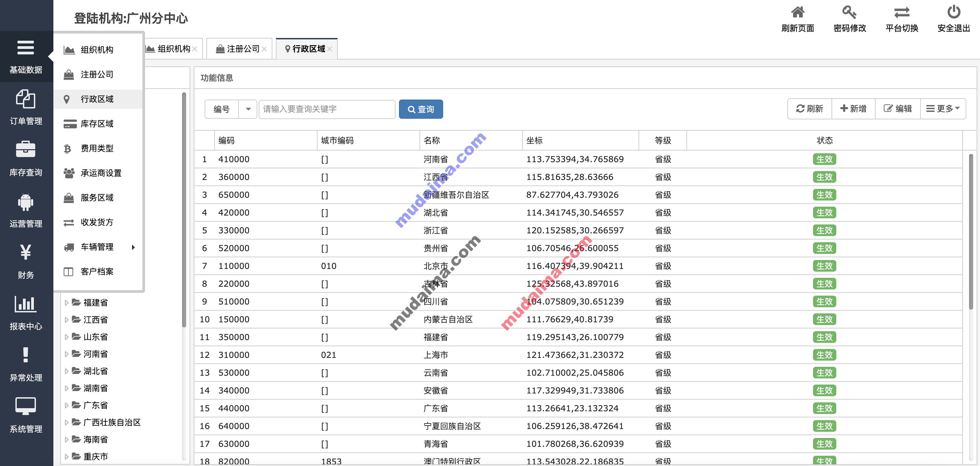Screen dimensions: 980x466
Task: Select 注册公司 in the flyout menu
Action: point(98,75)
